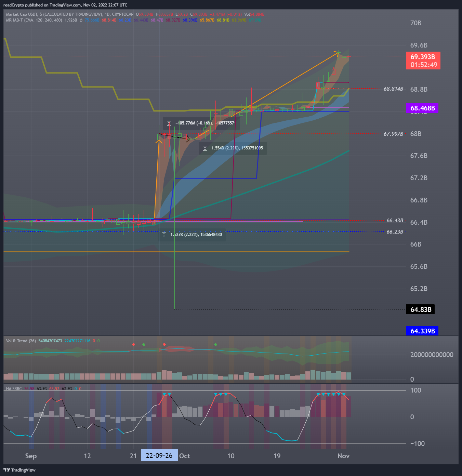Click the 21 date label on the time axis
The width and height of the screenshot is (462, 476).
click(x=133, y=456)
